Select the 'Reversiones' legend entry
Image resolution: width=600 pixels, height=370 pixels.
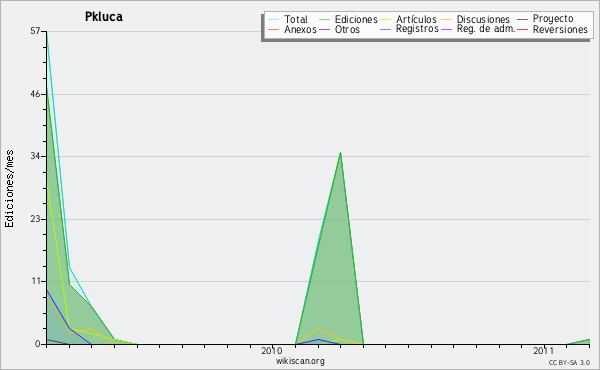click(x=560, y=29)
